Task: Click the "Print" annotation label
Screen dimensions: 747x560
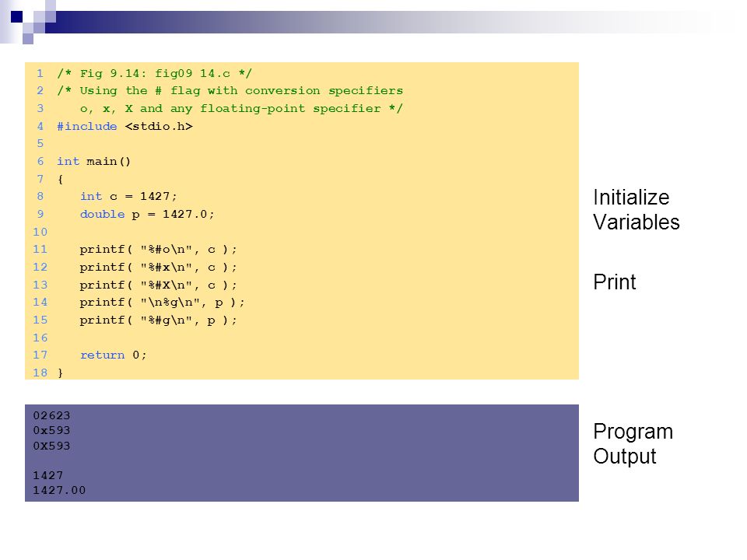Action: (x=615, y=282)
